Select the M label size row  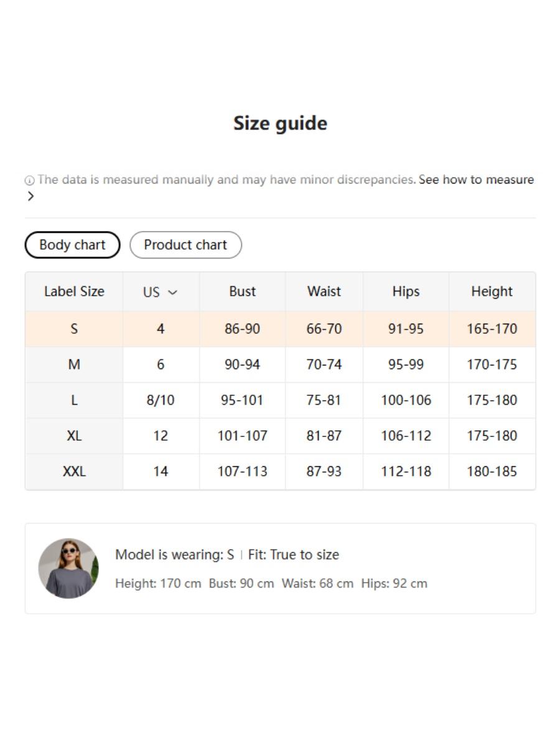[74, 365]
